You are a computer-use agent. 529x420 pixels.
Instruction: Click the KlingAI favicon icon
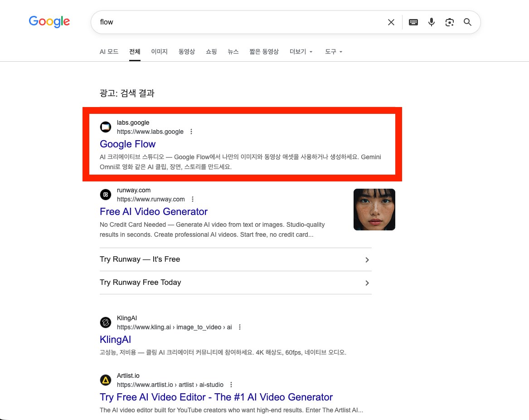[x=106, y=322]
